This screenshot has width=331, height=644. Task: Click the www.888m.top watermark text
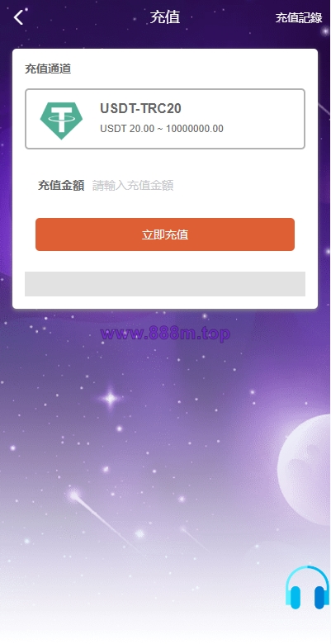[165, 334]
